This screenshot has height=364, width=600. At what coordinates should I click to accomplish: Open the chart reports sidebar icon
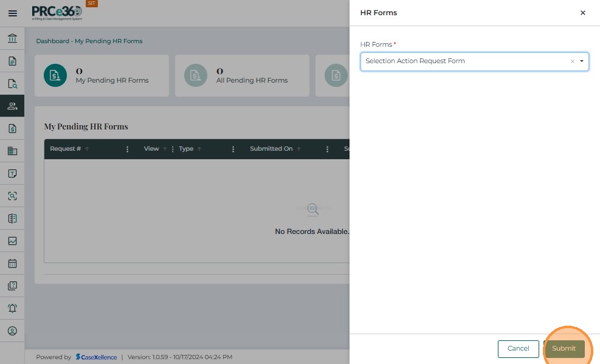[x=12, y=241]
